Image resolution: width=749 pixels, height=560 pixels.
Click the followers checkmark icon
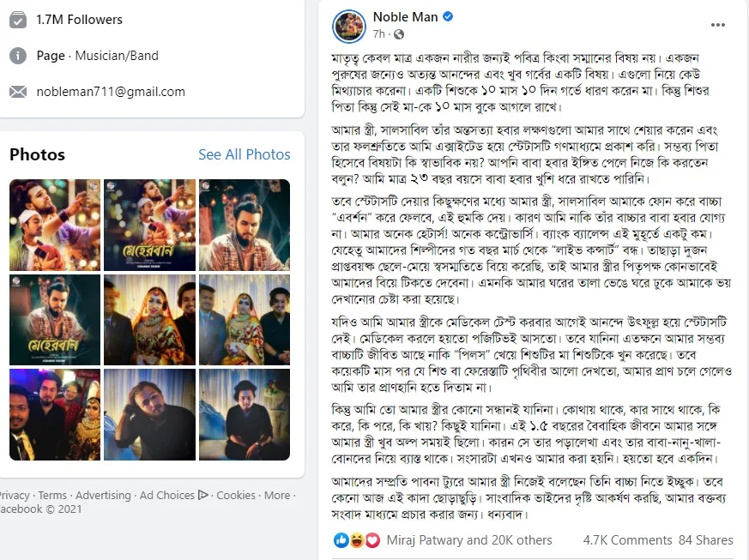point(18,20)
